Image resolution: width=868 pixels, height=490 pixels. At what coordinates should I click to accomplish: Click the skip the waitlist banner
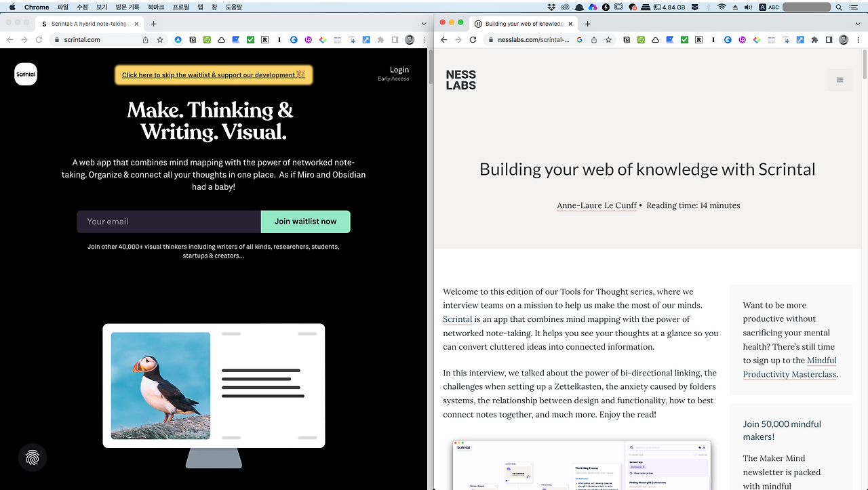(x=214, y=75)
